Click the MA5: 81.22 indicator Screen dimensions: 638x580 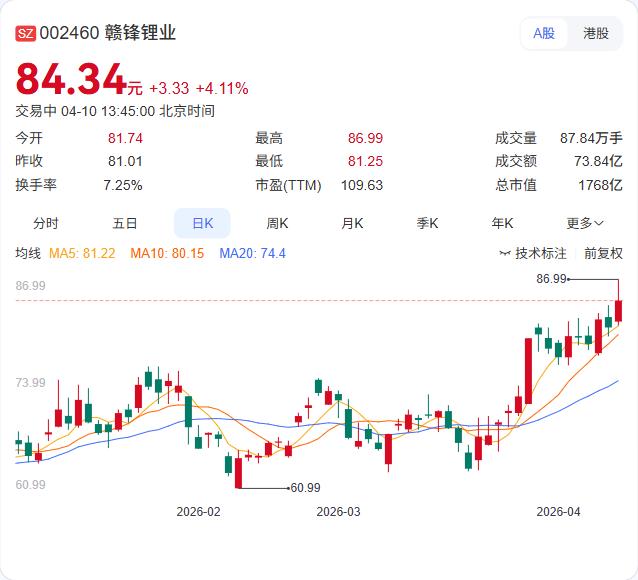[x=82, y=253]
